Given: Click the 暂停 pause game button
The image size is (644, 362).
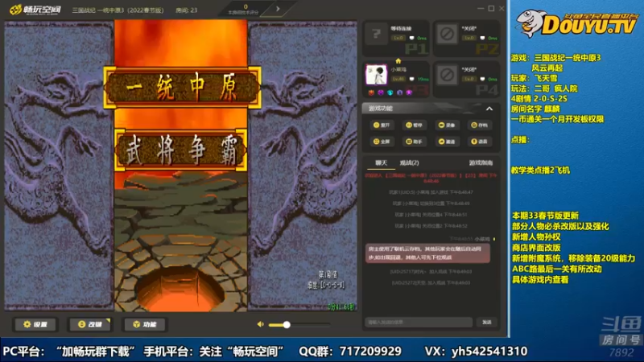Looking at the screenshot, I should [x=414, y=125].
